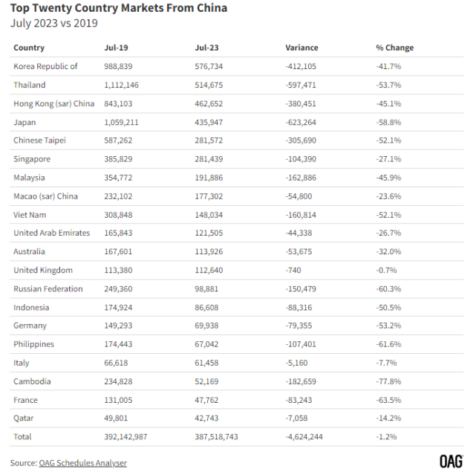Open the OAG Schedules Analyser link

click(x=80, y=463)
